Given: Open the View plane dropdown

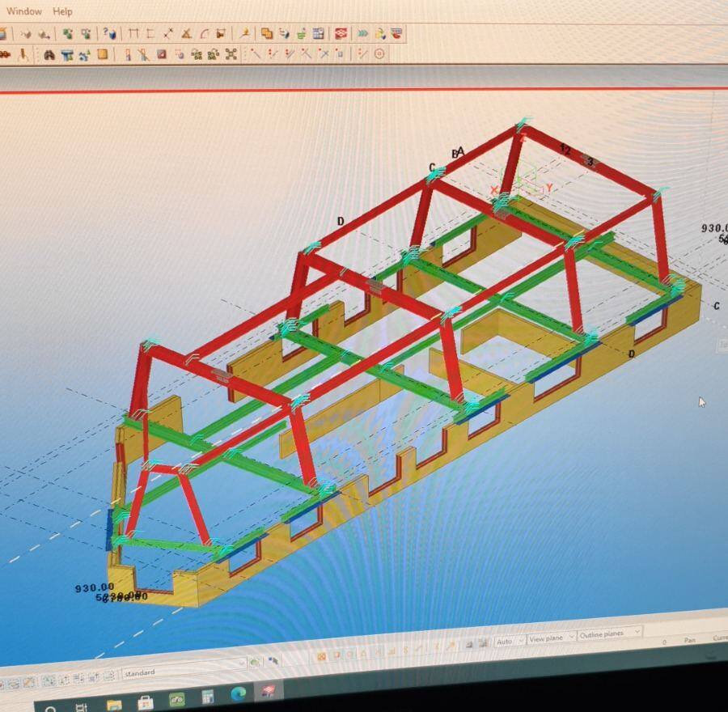Looking at the screenshot, I should 552,638.
